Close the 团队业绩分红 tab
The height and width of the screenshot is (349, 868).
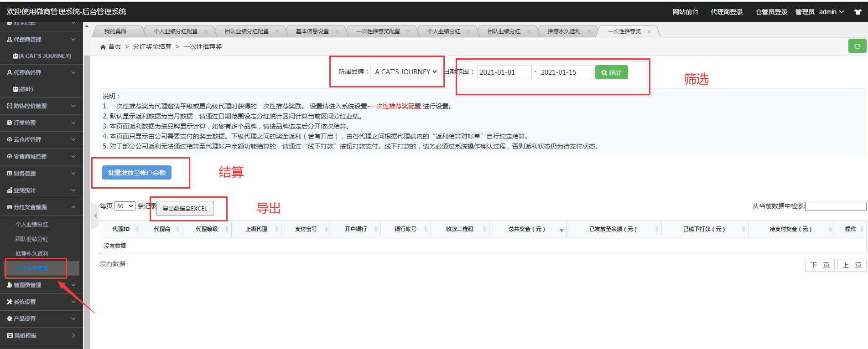point(529,31)
